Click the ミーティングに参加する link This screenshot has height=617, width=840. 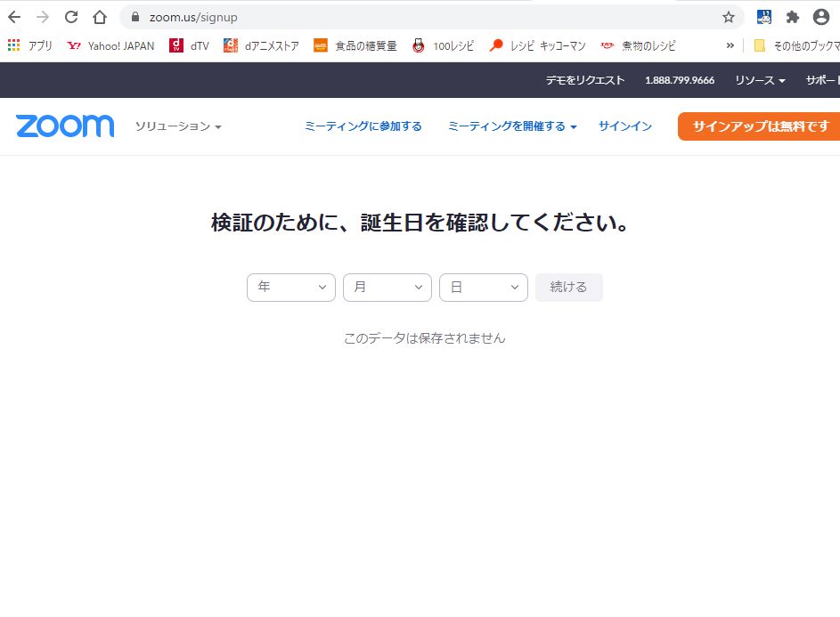(363, 126)
